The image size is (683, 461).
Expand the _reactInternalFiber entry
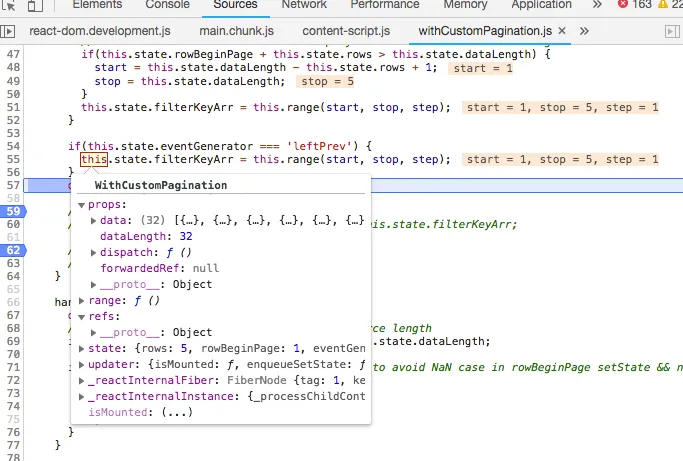(81, 381)
